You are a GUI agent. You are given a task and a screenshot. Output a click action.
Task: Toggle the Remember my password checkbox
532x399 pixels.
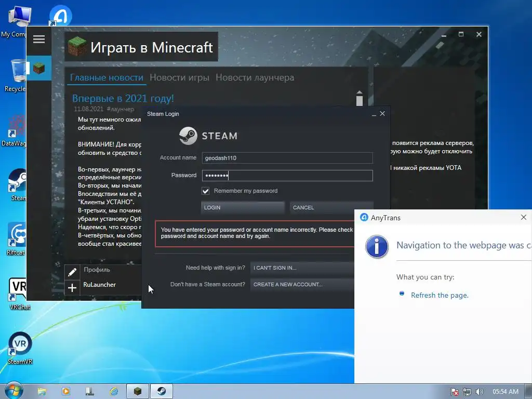click(x=206, y=191)
